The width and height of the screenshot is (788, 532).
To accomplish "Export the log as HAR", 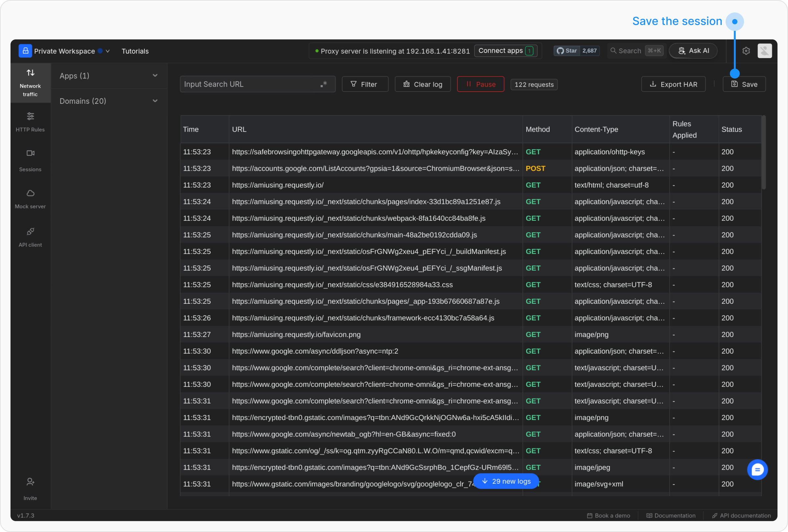I will tap(673, 84).
